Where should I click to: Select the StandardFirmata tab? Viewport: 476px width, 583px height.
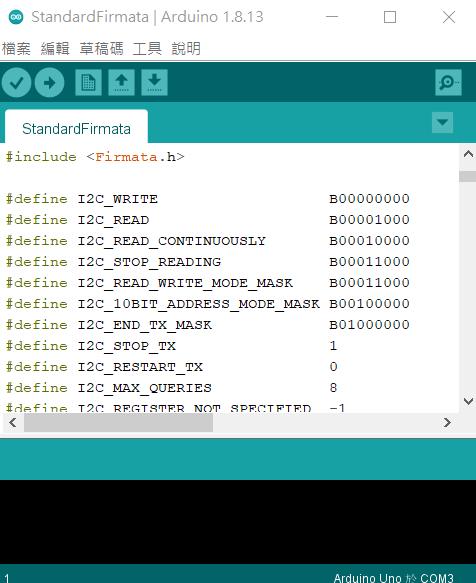pyautogui.click(x=76, y=127)
